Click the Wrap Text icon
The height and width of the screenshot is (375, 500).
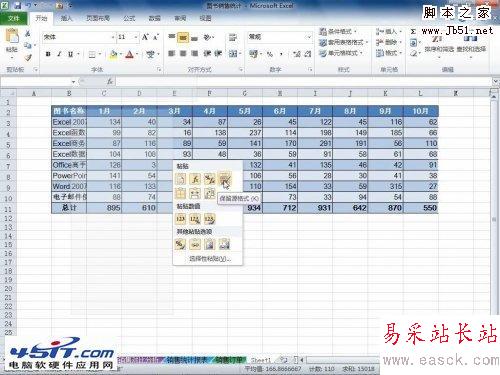pyautogui.click(x=233, y=37)
